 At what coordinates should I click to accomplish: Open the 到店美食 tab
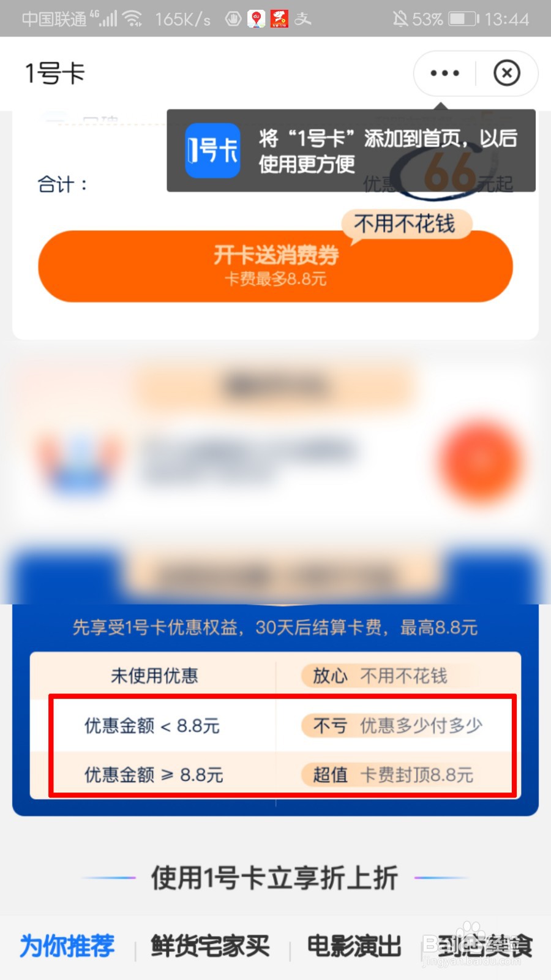485,946
